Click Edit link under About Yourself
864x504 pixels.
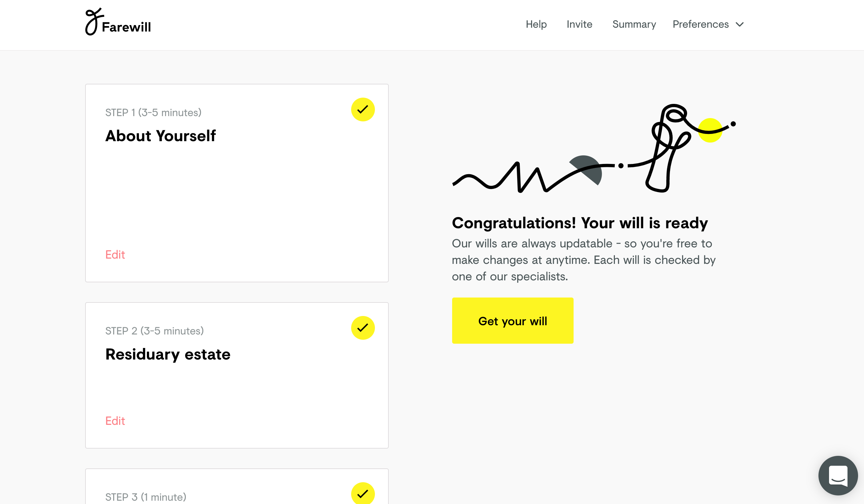(115, 255)
